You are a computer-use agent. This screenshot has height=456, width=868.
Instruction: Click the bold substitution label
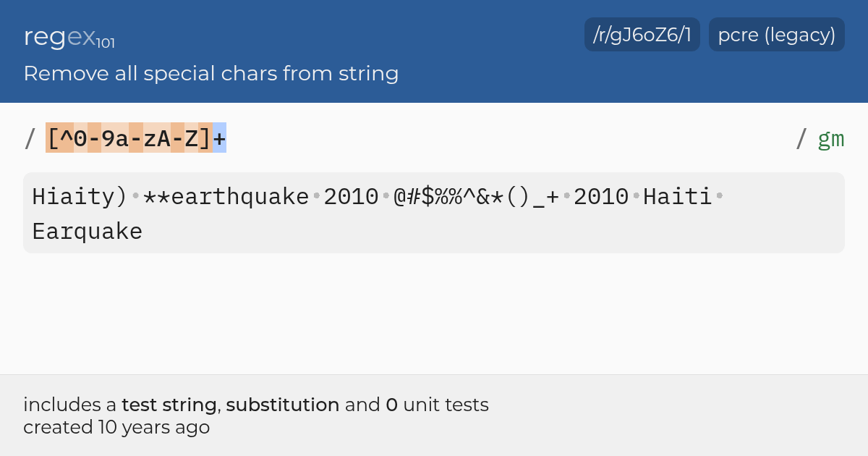point(283,405)
